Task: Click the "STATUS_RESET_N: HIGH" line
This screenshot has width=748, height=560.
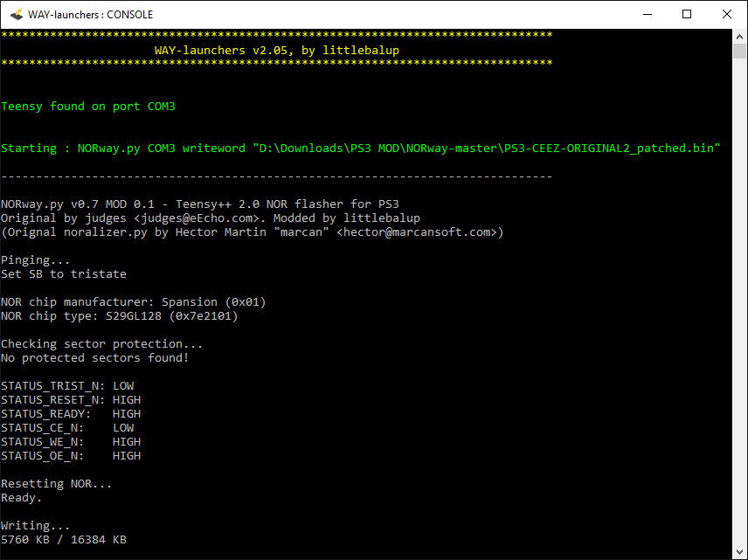Action: pyautogui.click(x=71, y=400)
